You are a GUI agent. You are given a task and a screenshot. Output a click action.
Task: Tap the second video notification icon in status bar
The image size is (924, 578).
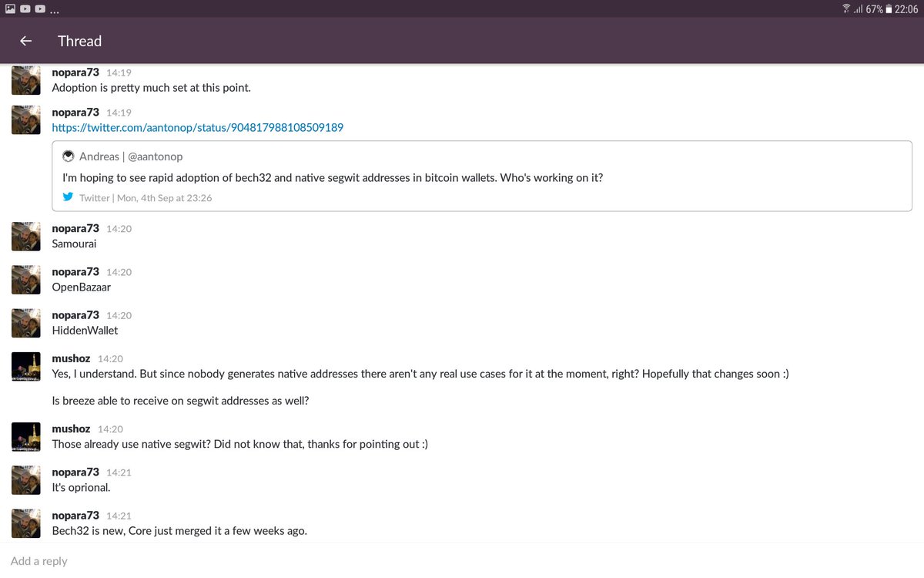tap(40, 8)
